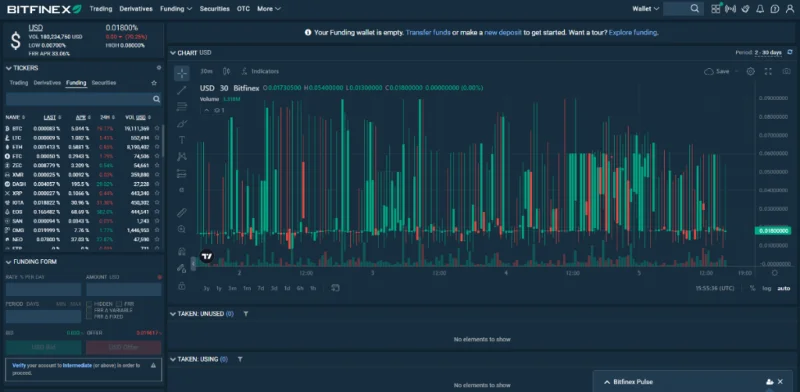The width and height of the screenshot is (800, 392).
Task: Collapse the CHART panel
Action: click(173, 53)
